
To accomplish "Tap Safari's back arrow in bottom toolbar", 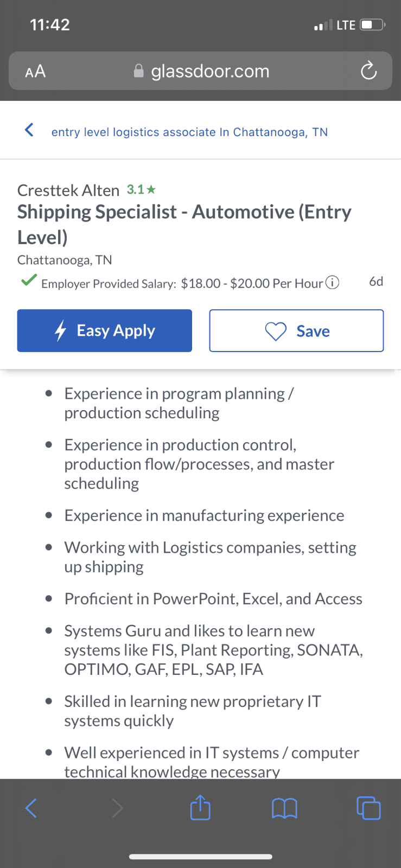I will [x=31, y=808].
